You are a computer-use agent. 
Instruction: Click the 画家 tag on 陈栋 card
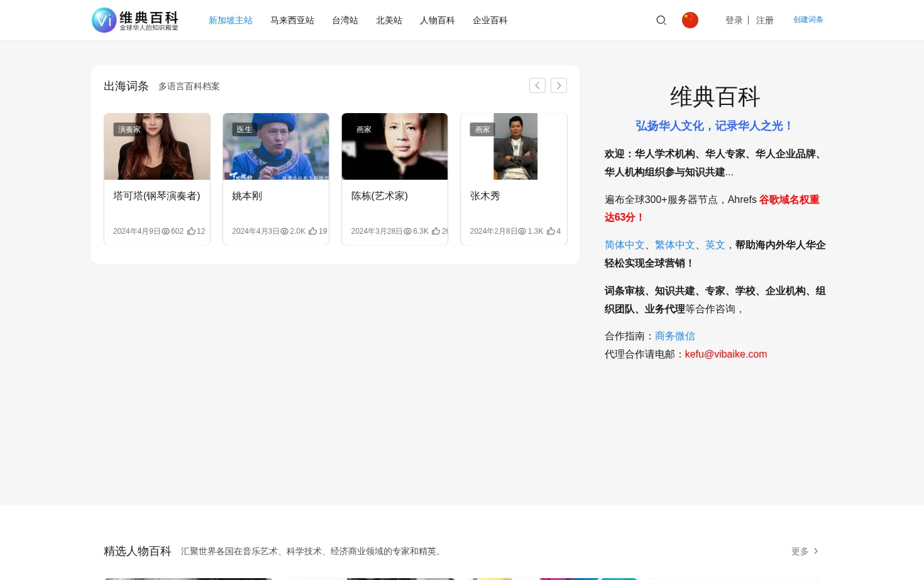[x=363, y=129]
